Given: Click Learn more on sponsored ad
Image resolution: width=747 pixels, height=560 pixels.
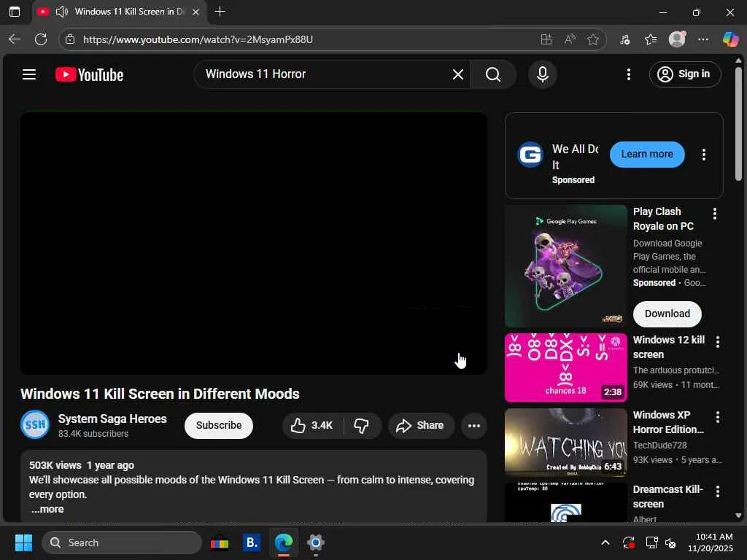Looking at the screenshot, I should [x=647, y=155].
